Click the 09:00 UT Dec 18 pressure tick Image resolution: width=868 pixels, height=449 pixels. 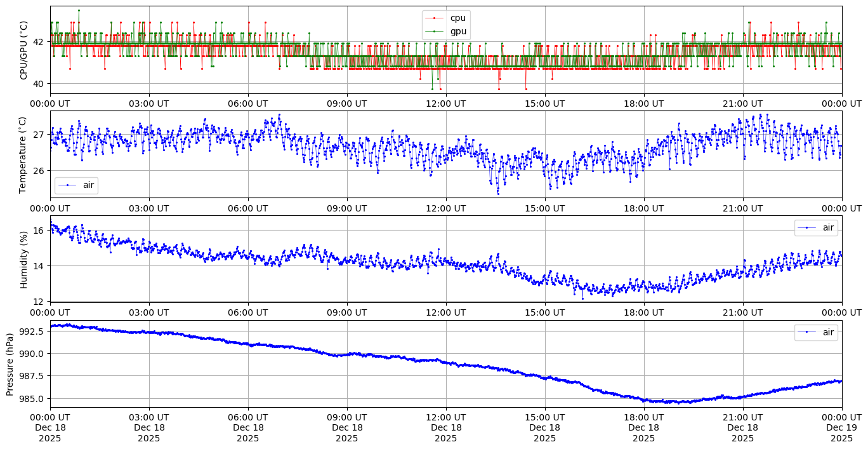(x=346, y=427)
